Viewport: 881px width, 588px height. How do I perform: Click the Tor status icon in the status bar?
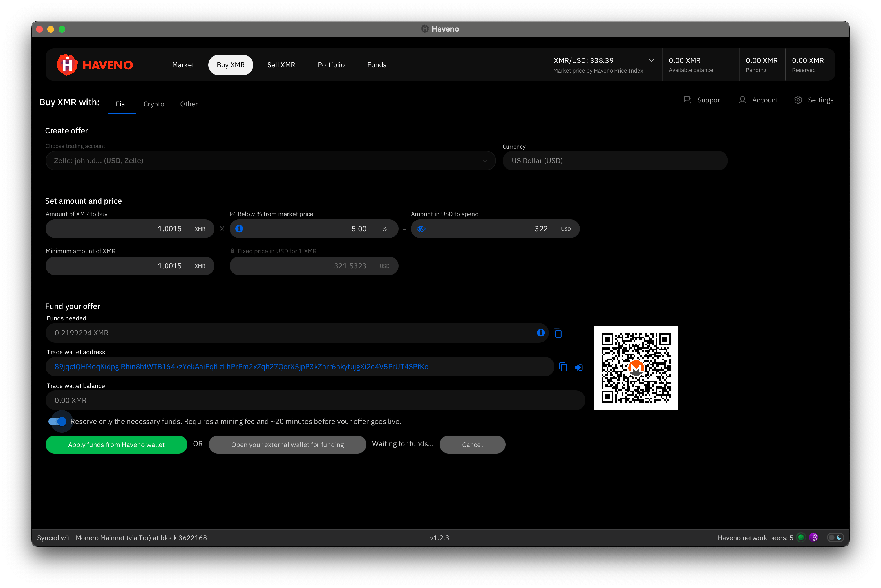coord(813,537)
